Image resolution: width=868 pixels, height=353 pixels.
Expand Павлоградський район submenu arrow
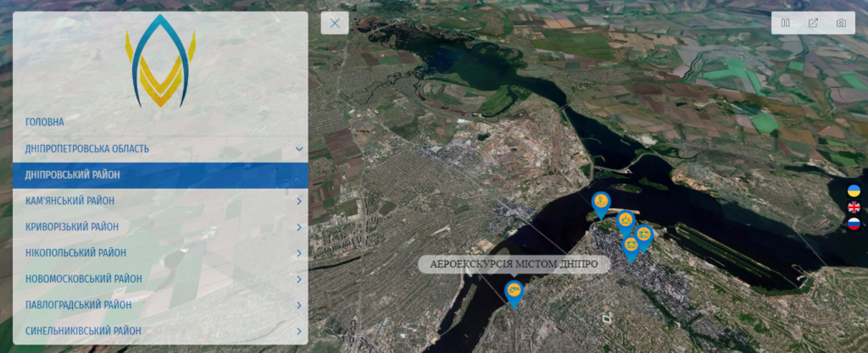(299, 305)
